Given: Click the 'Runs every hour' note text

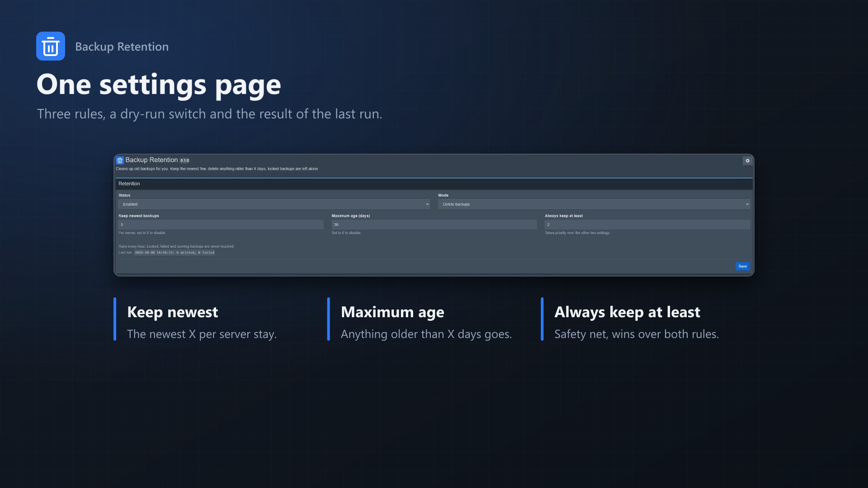Looking at the screenshot, I should 176,246.
